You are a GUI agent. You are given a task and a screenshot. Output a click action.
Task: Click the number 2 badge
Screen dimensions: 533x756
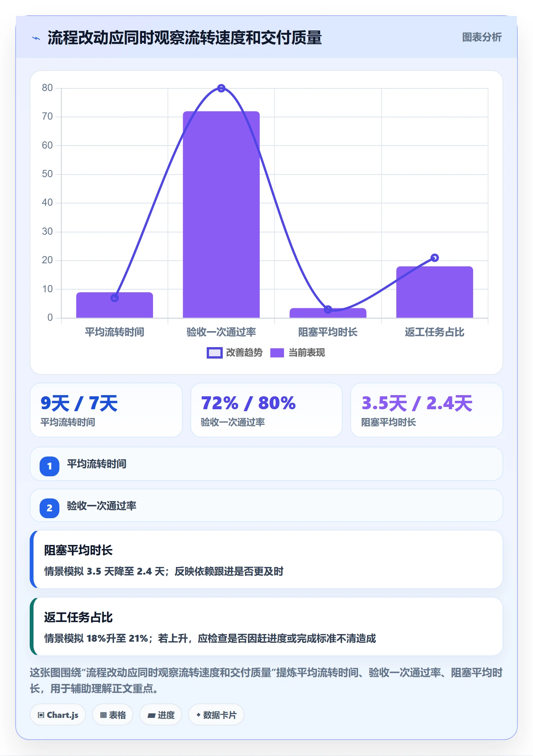tap(49, 508)
